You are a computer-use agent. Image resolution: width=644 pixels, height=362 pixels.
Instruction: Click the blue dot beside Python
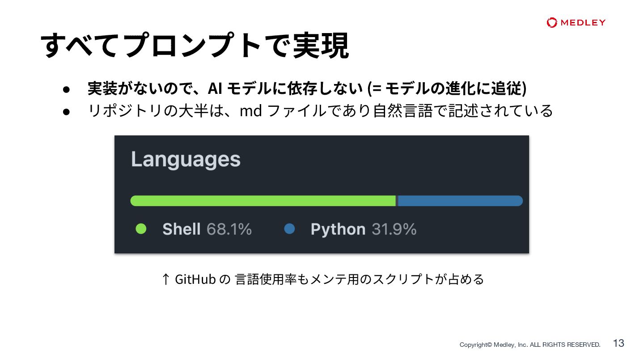pos(289,229)
